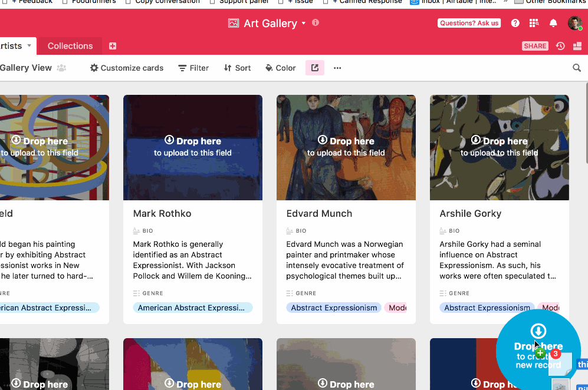Viewport: 588px width, 390px height.
Task: Click Edvard Munch's Abstract Expressionism genre tag
Action: point(334,308)
